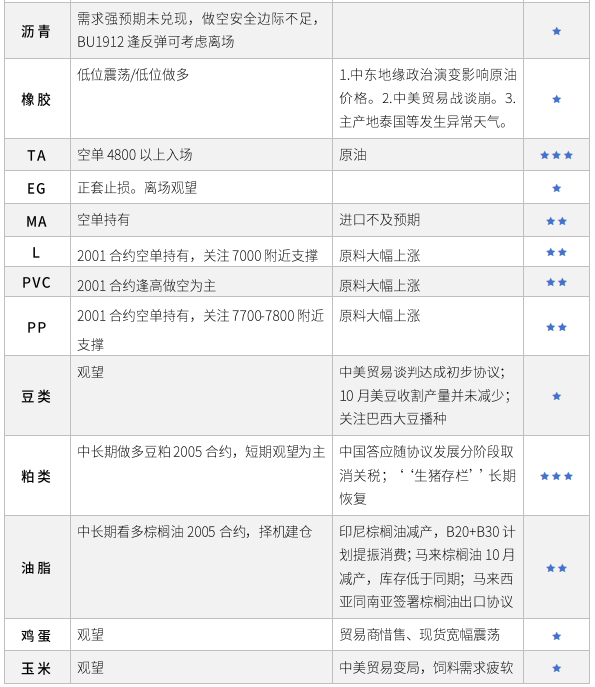This screenshot has width=595, height=687.
Task: Click strategy text 空单 4800 以上入场
Action: coord(135,155)
